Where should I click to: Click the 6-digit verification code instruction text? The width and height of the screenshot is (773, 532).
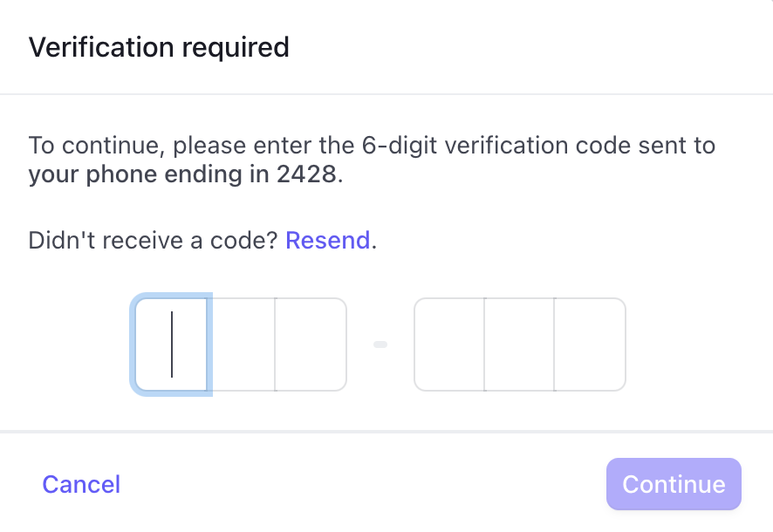click(x=372, y=145)
